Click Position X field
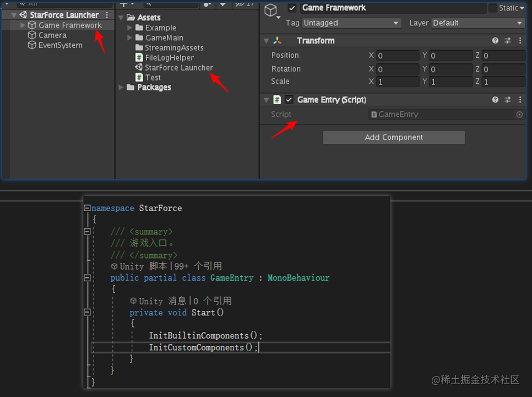 coord(397,55)
